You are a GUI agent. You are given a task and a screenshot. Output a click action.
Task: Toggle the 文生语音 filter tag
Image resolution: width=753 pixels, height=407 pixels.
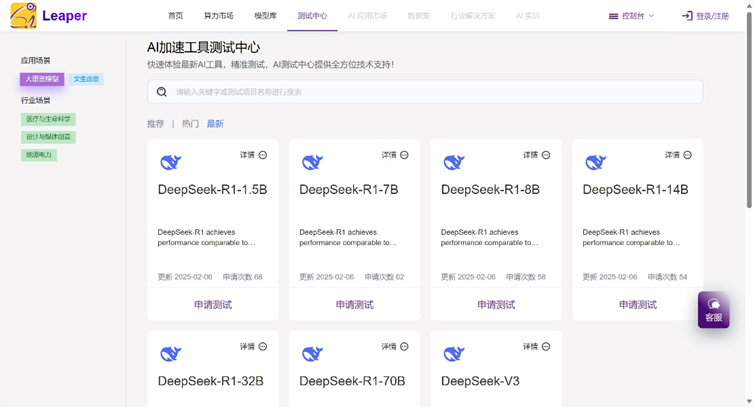[x=86, y=79]
